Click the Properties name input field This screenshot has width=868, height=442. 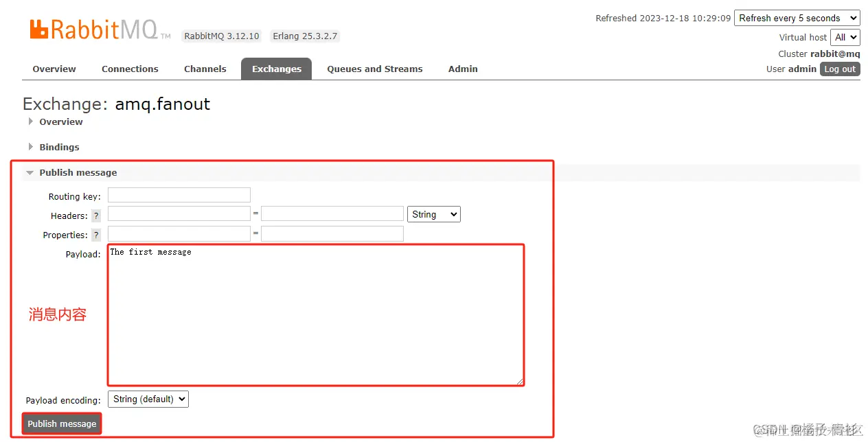click(179, 233)
